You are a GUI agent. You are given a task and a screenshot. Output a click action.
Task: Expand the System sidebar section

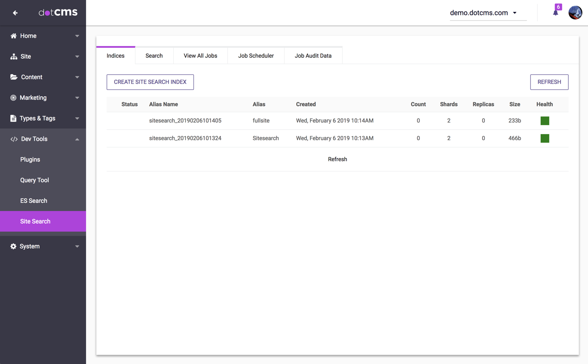[x=77, y=246]
